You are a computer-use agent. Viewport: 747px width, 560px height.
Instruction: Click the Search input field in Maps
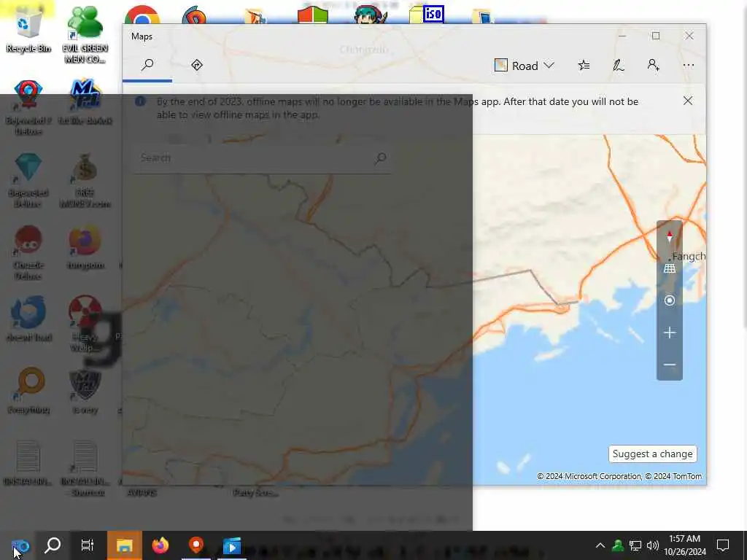pyautogui.click(x=262, y=158)
